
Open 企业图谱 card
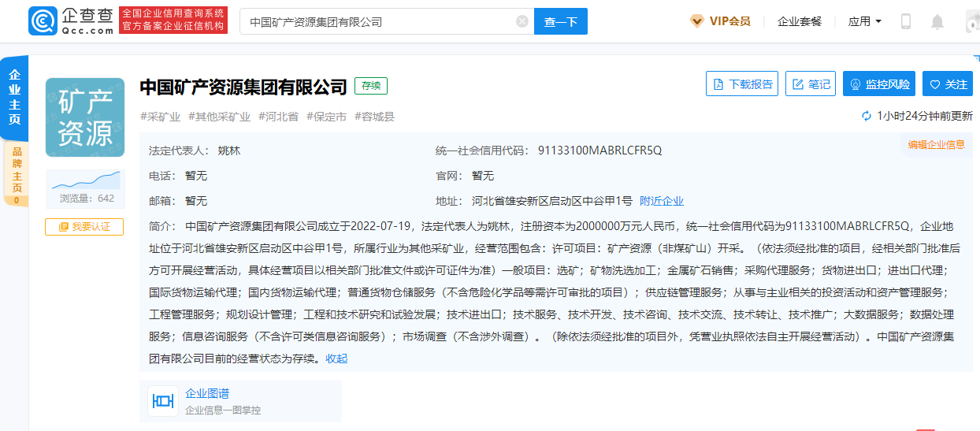[x=241, y=401]
